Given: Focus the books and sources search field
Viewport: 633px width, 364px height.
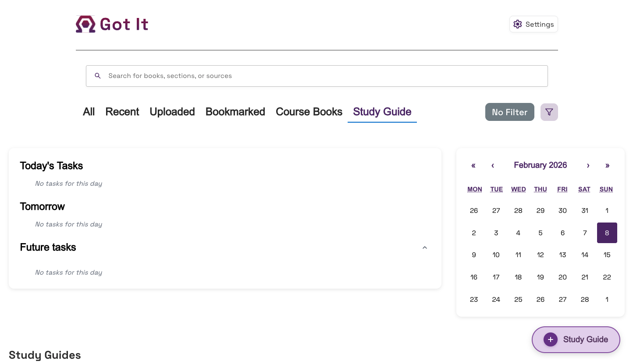Looking at the screenshot, I should (324, 76).
